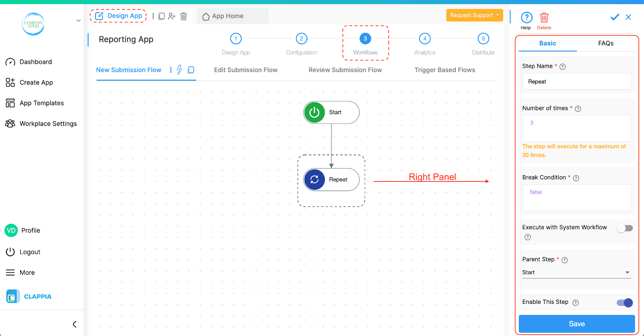644x336 pixels.
Task: Click the Reporting App title
Action: point(126,39)
